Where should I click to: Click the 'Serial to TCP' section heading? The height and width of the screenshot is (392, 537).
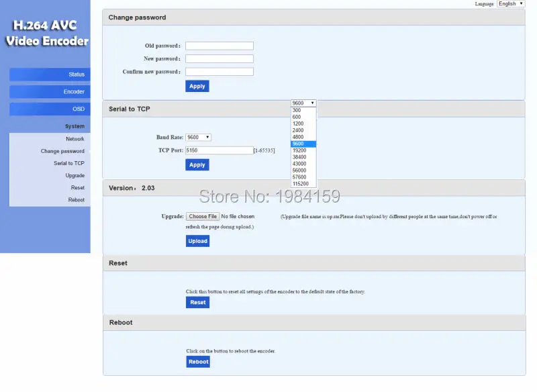click(130, 109)
